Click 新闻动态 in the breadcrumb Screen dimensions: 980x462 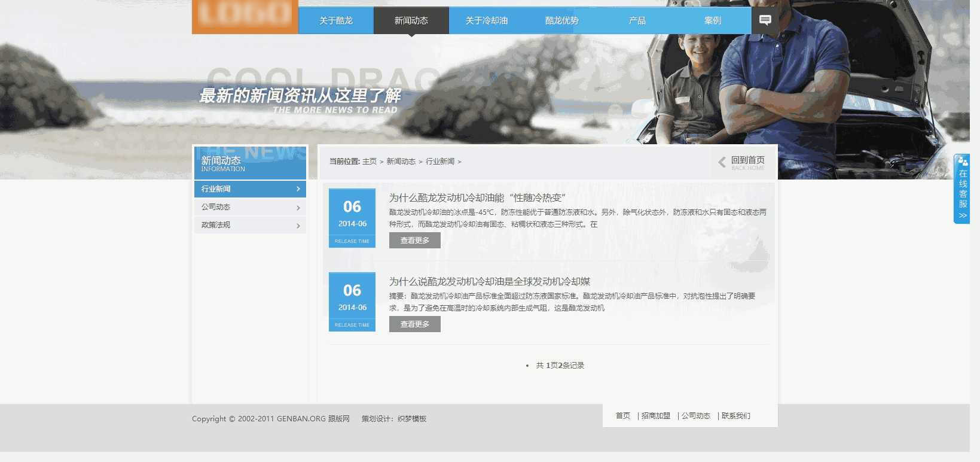point(401,162)
